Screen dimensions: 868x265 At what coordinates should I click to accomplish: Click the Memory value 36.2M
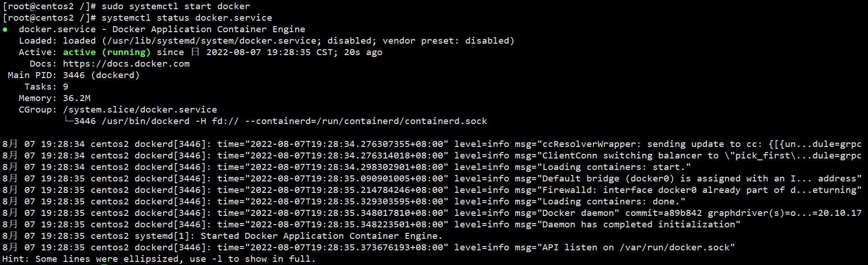coord(77,98)
